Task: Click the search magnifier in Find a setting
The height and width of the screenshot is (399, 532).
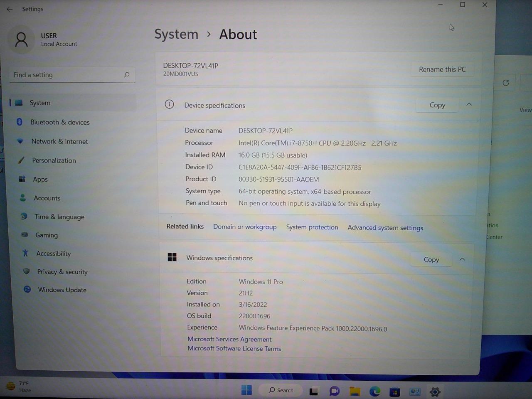Action: tap(127, 75)
